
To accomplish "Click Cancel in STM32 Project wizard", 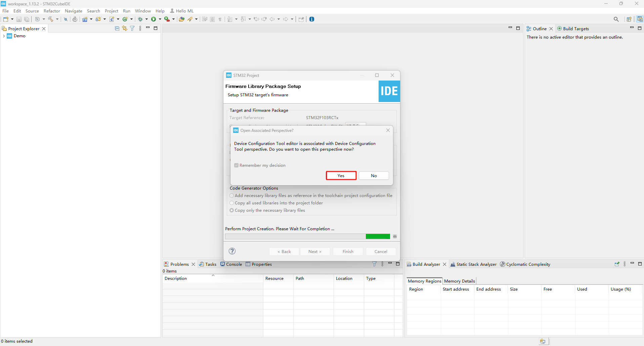I will [381, 251].
